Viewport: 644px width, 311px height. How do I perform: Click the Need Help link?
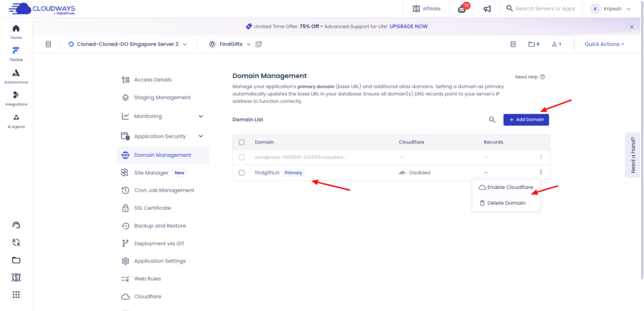(x=530, y=77)
